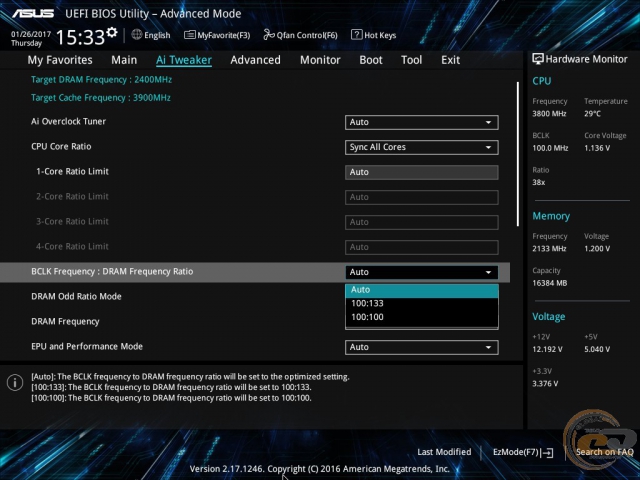640x480 pixels.
Task: Click the English language button
Action: tap(151, 35)
